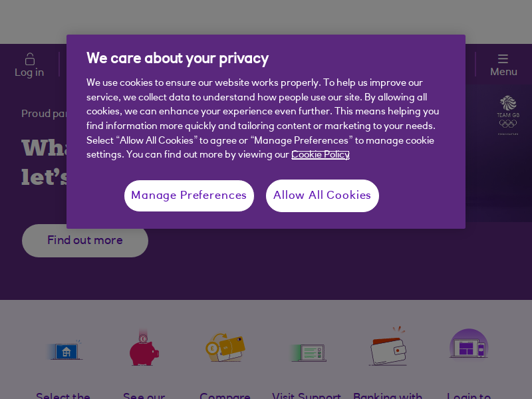
Task: Select the gold coin and cards icon
Action: coord(225,347)
